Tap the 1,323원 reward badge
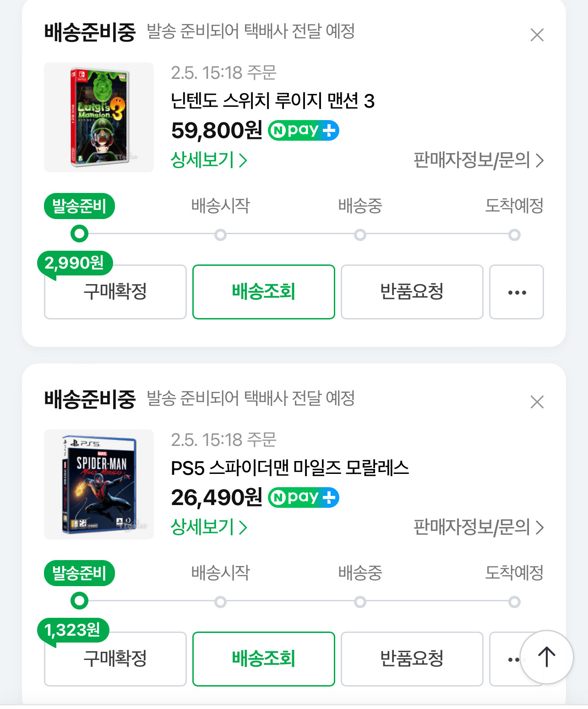The width and height of the screenshot is (588, 709). 73,630
